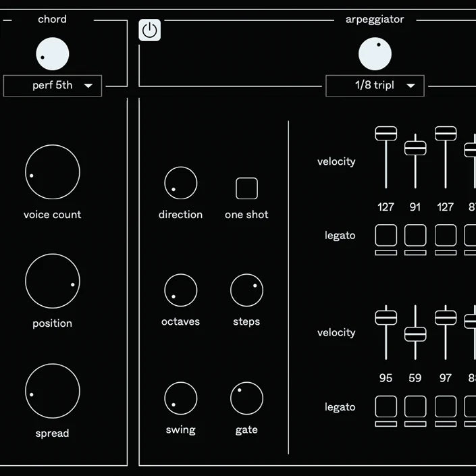Click the arpeggiator rate knob

[375, 55]
